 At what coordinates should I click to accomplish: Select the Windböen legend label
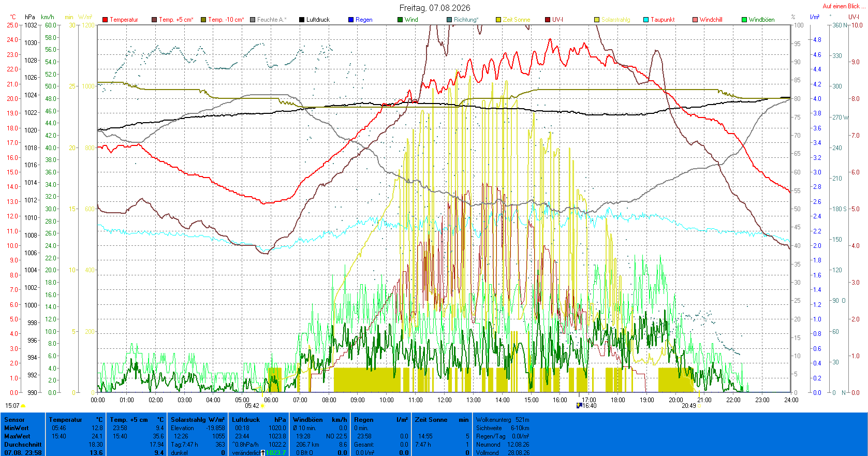(x=762, y=20)
